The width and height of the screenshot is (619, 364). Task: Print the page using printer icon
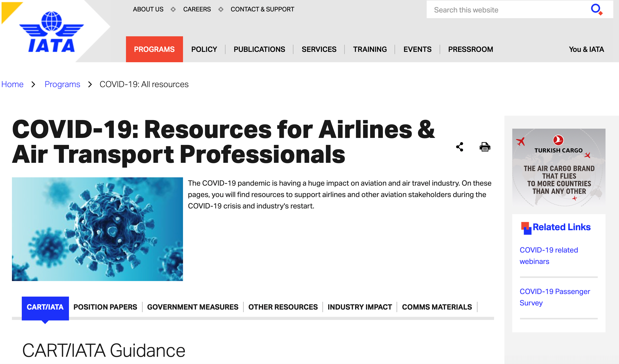tap(485, 147)
